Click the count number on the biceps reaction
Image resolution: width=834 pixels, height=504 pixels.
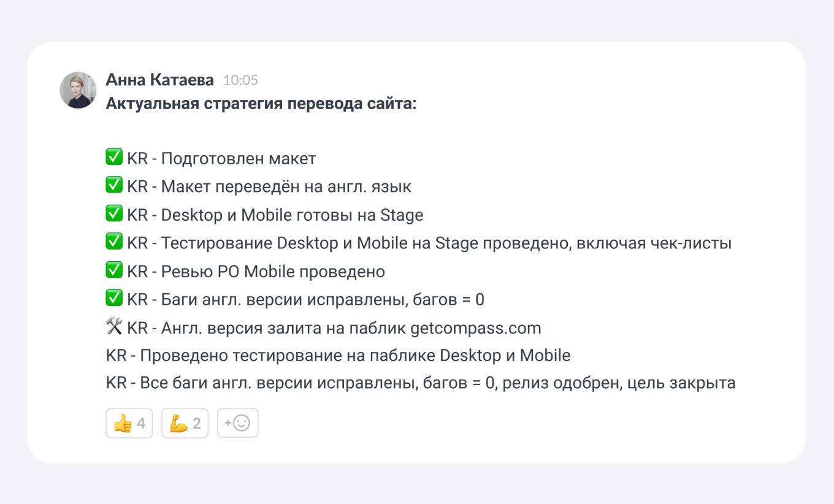[196, 422]
